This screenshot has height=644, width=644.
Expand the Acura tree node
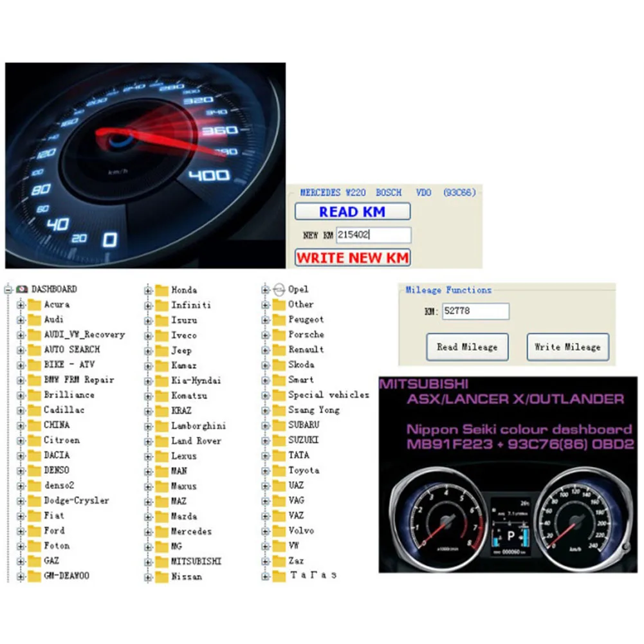pos(21,305)
